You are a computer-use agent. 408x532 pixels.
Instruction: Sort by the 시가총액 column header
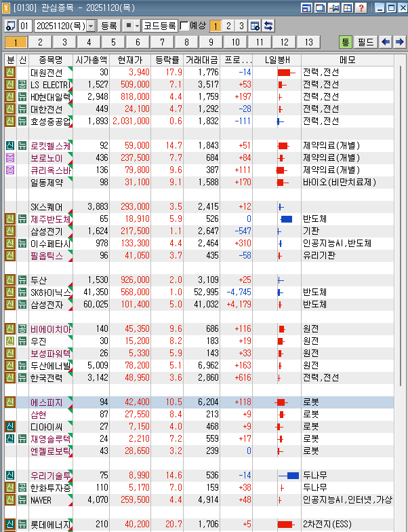[91, 60]
